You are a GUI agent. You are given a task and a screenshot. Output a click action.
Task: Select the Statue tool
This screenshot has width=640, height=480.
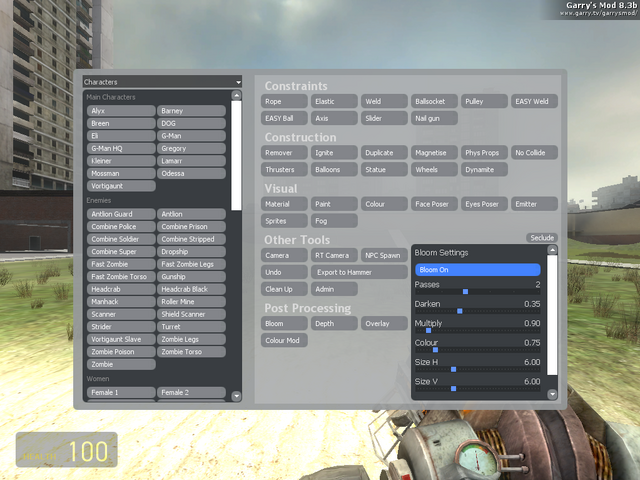(384, 169)
